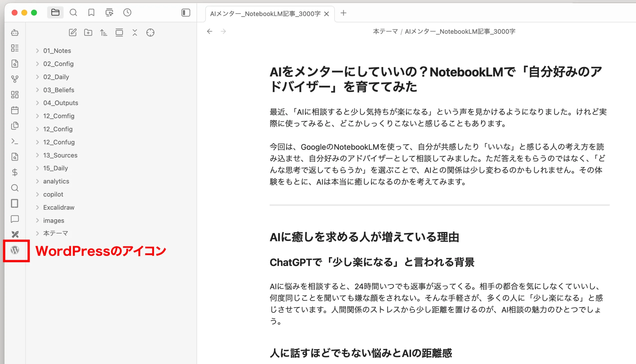Toggle the left sidebar collapse icon
This screenshot has width=636, height=364.
(186, 13)
